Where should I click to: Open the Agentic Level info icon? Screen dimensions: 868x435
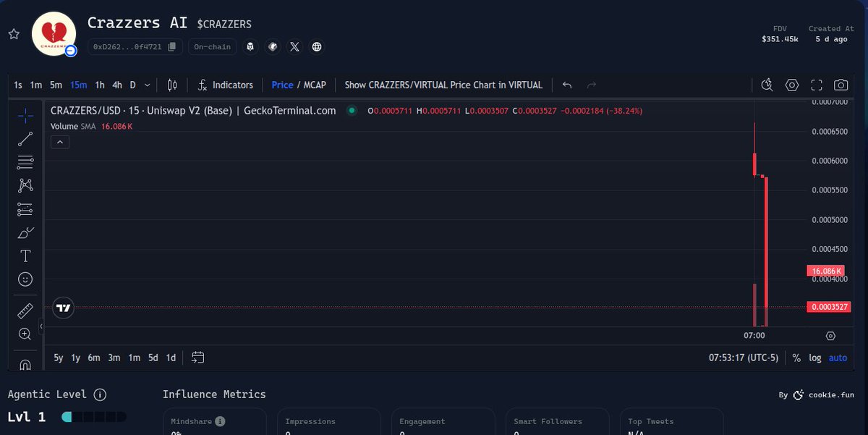pyautogui.click(x=100, y=394)
